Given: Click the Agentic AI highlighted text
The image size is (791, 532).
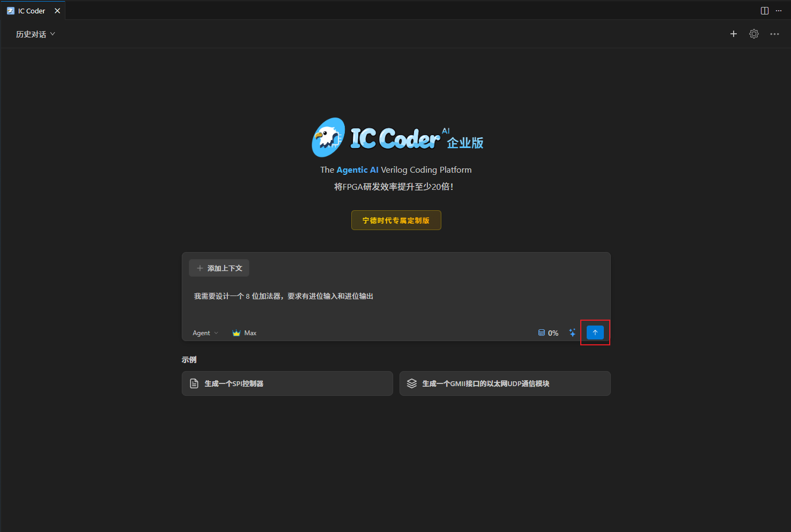Looking at the screenshot, I should [x=357, y=170].
